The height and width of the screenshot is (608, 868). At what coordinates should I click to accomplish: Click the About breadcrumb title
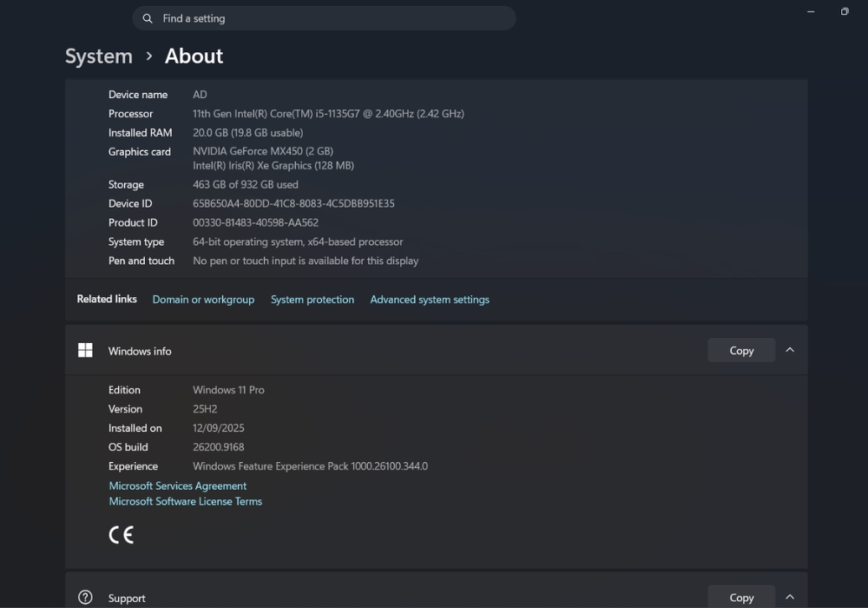click(194, 56)
